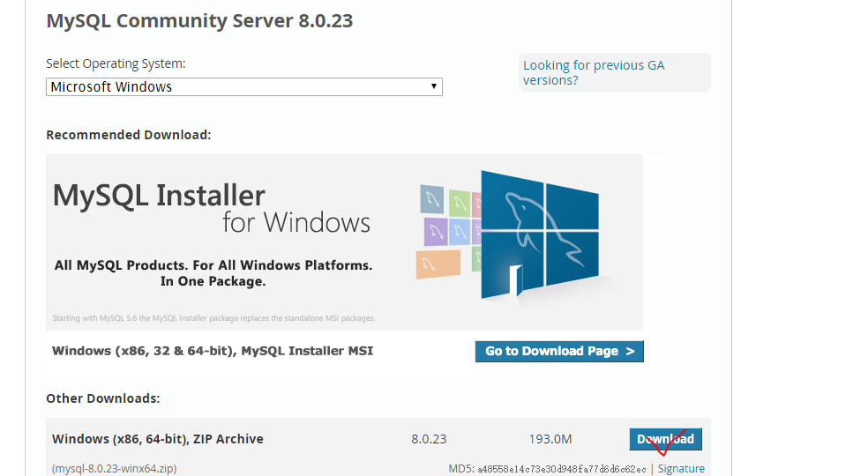Viewport: 868px width, 476px height.
Task: Click 'Windows (x86, 64-bit), ZIP Archive' text
Action: pyautogui.click(x=158, y=439)
